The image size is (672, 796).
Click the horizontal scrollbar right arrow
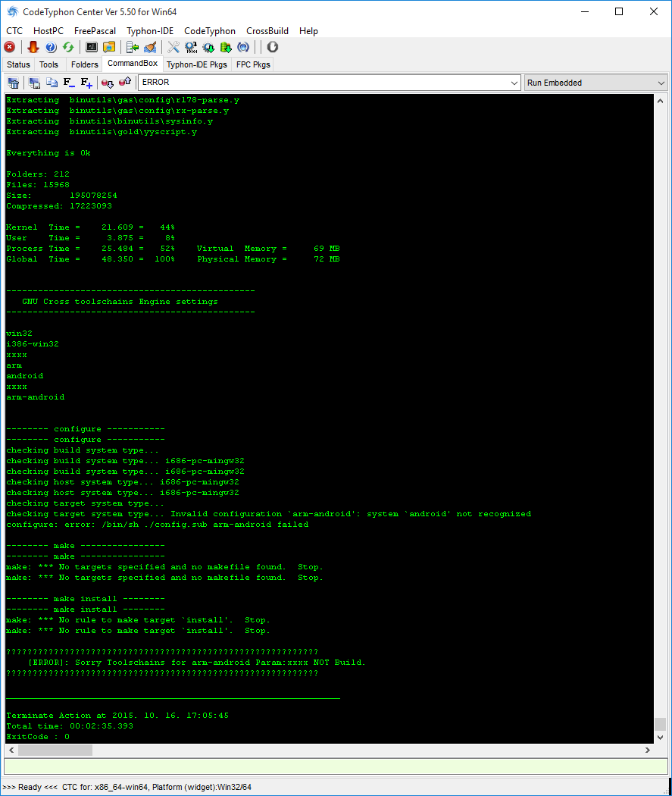click(x=647, y=751)
